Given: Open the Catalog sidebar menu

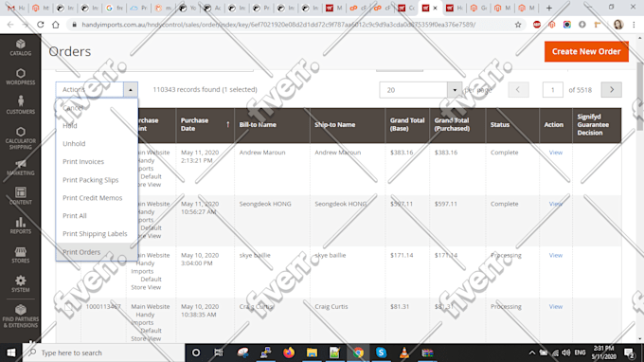Looking at the screenshot, I should click(x=21, y=47).
